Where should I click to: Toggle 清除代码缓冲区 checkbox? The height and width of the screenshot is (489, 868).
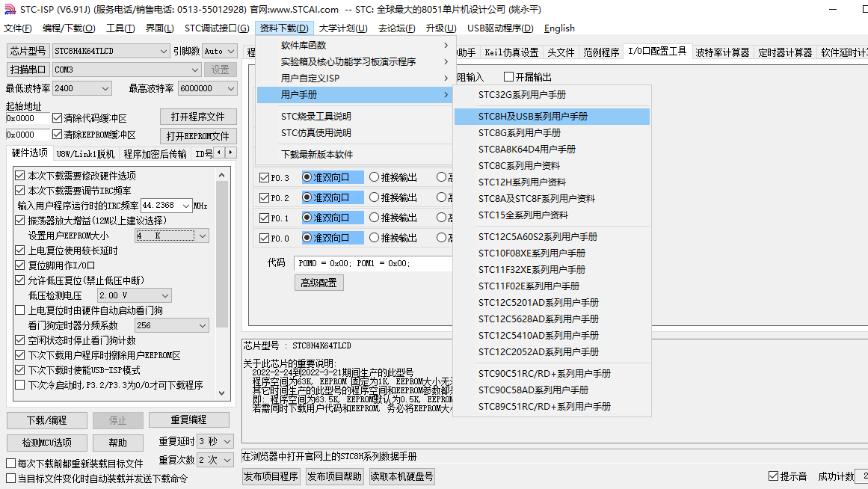click(57, 118)
